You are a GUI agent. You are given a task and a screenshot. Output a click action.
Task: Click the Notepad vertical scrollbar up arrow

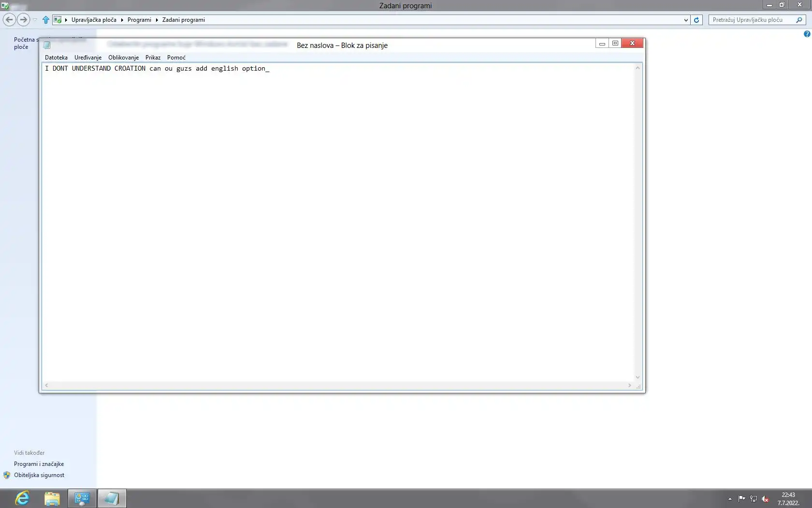click(x=638, y=68)
